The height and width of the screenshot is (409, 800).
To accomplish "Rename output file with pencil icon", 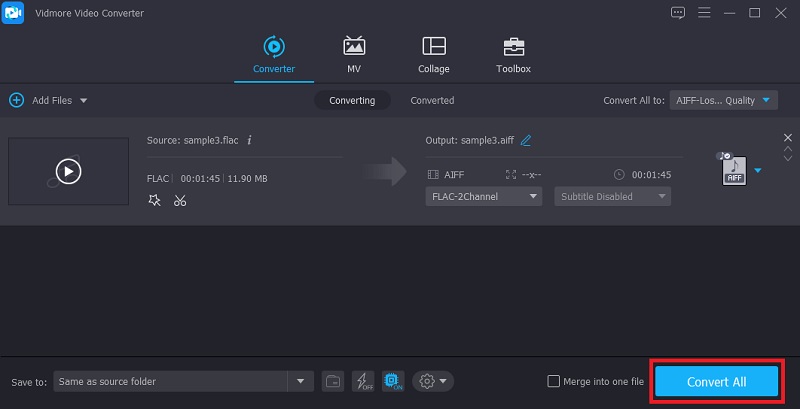I will tap(526, 141).
